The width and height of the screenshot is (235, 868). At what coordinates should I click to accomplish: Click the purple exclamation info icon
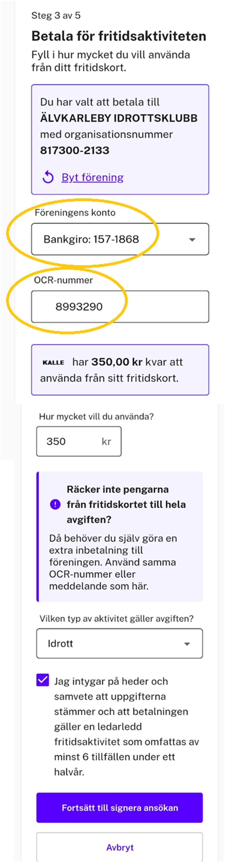pyautogui.click(x=55, y=504)
